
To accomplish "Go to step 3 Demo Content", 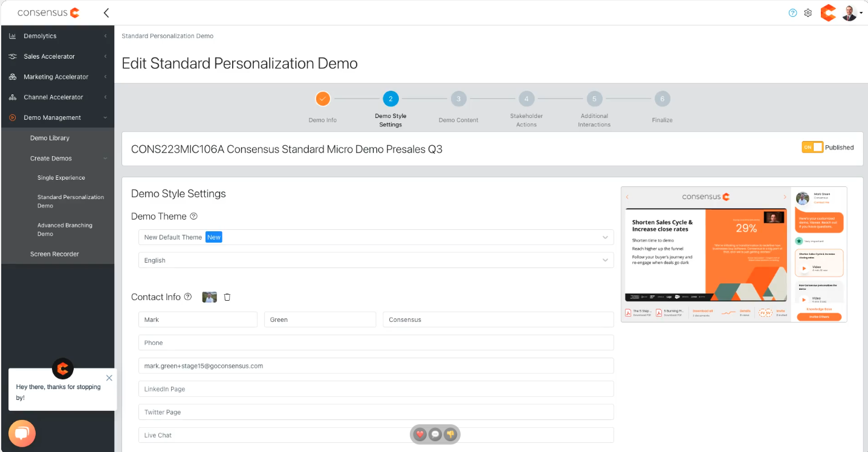I will (458, 99).
